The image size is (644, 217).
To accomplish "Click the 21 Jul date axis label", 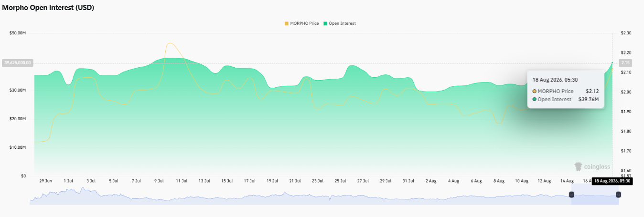I will [x=295, y=181].
